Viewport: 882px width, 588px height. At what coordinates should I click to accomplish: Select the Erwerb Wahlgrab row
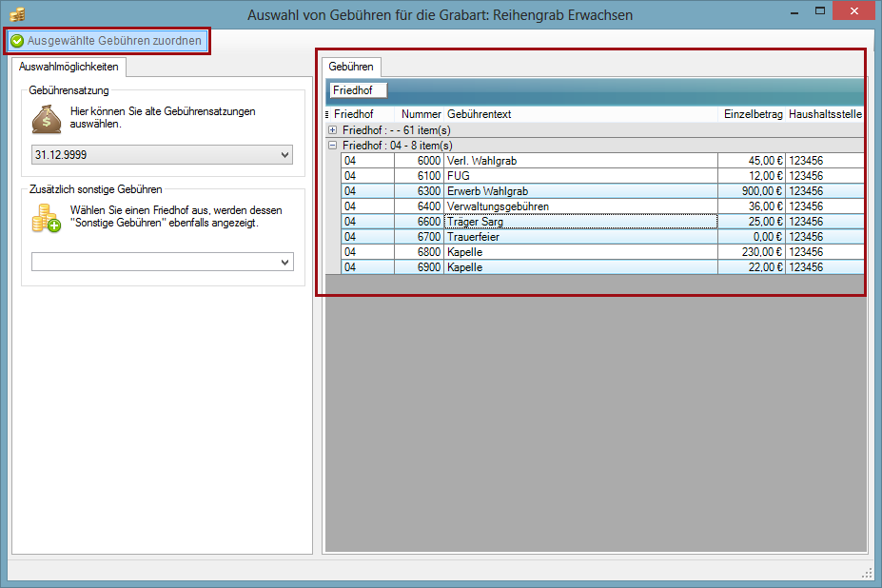click(580, 191)
